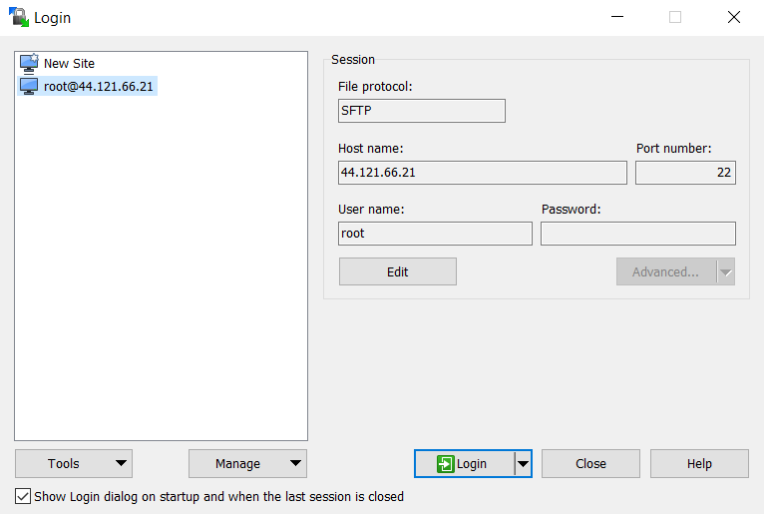The width and height of the screenshot is (768, 517).
Task: Click the 'Port number:' label
Action: tap(674, 148)
